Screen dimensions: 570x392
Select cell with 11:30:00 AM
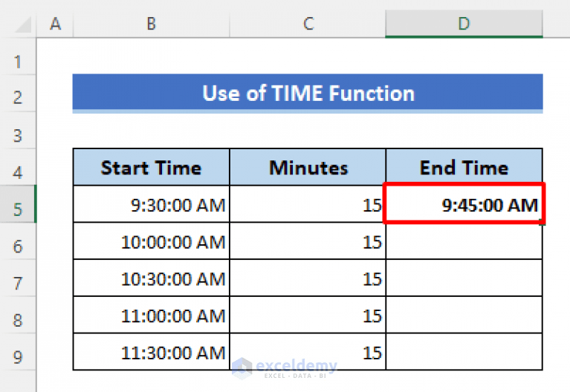[x=151, y=352]
